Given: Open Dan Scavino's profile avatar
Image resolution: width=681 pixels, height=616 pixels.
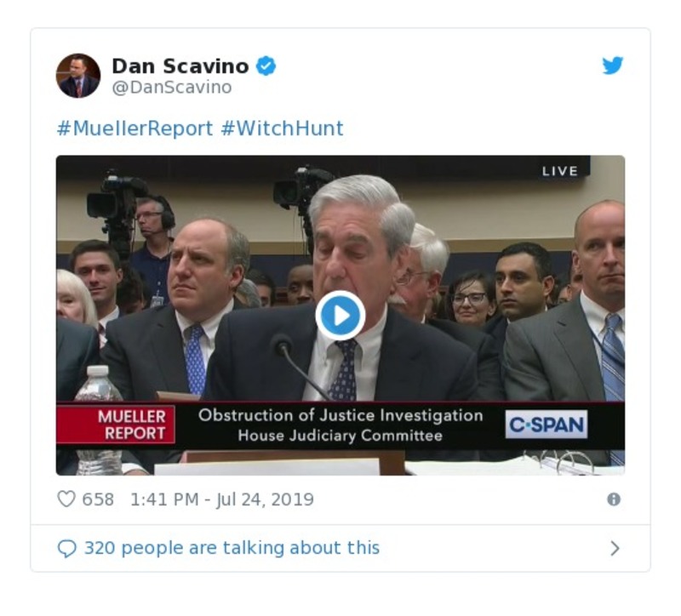Looking at the screenshot, I should [78, 76].
